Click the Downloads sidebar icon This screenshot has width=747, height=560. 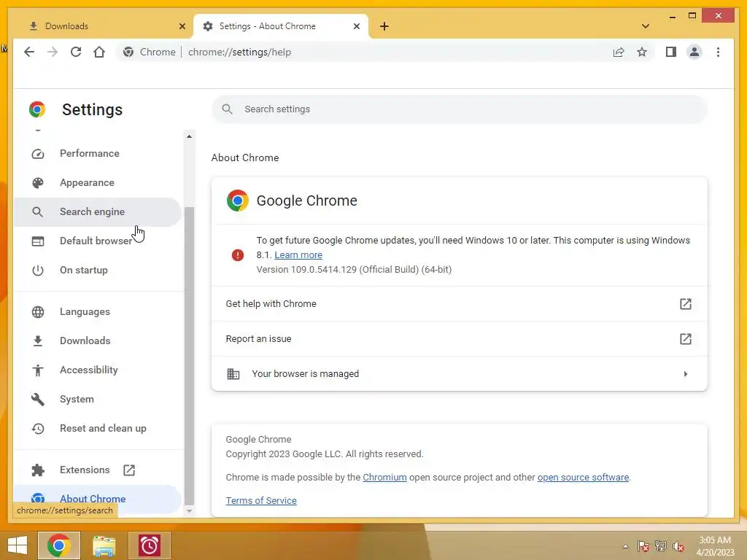[x=38, y=341]
